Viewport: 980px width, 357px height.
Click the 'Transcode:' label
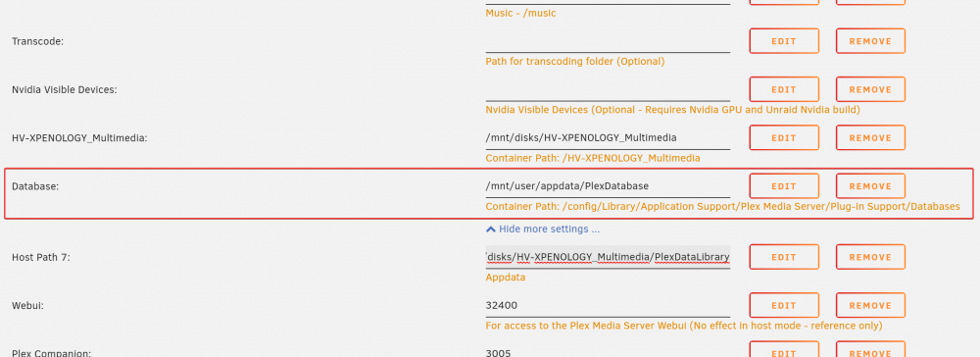click(37, 41)
